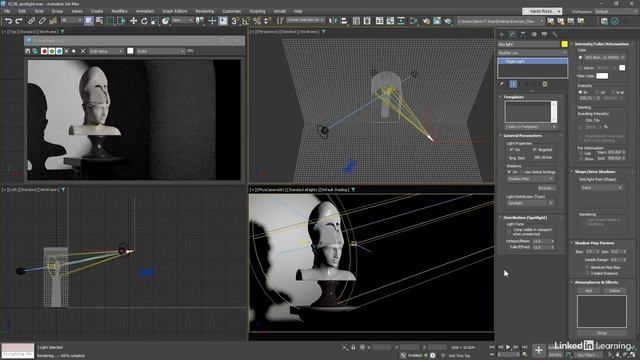Select the cd intensity radio button

pyautogui.click(x=598, y=92)
